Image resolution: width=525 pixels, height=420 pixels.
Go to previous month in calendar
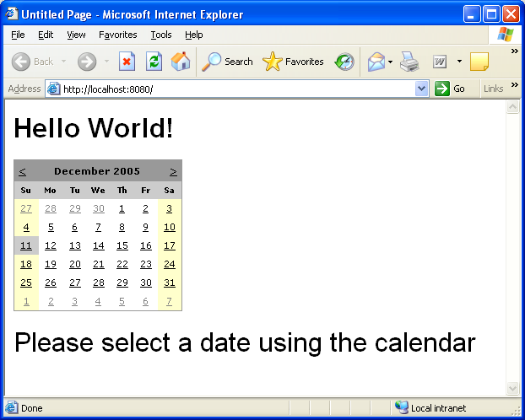22,171
